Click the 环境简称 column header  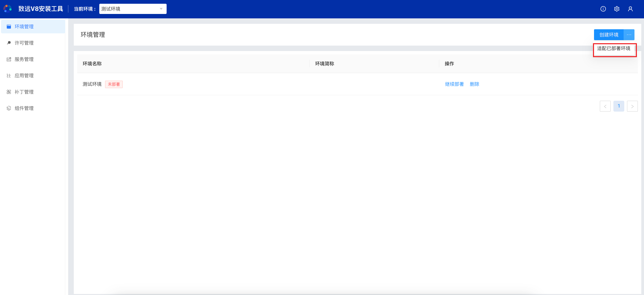click(x=325, y=64)
